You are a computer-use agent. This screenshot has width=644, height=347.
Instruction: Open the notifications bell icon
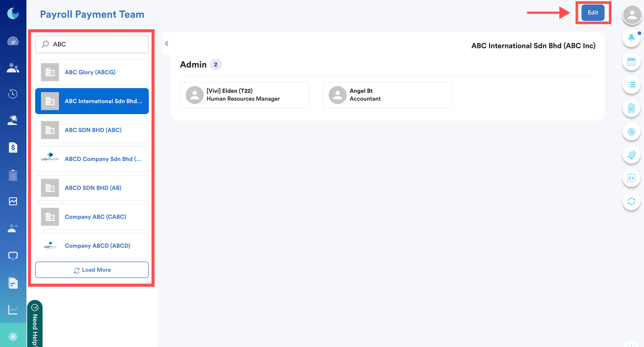[631, 38]
